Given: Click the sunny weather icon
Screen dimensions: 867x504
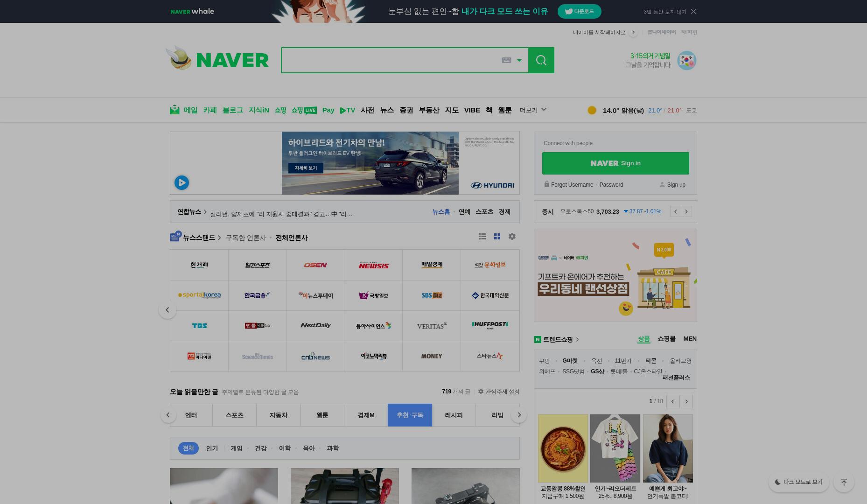Looking at the screenshot, I should click(592, 110).
